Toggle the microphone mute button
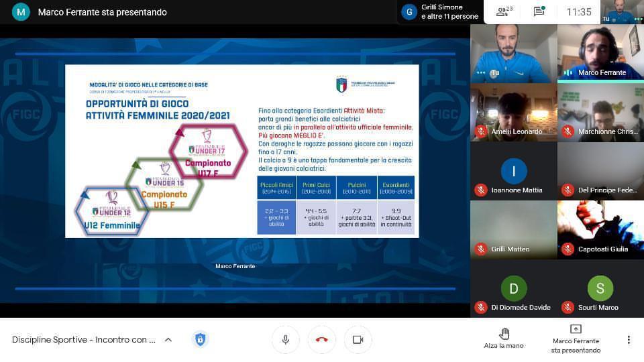644x362 pixels. click(x=285, y=340)
